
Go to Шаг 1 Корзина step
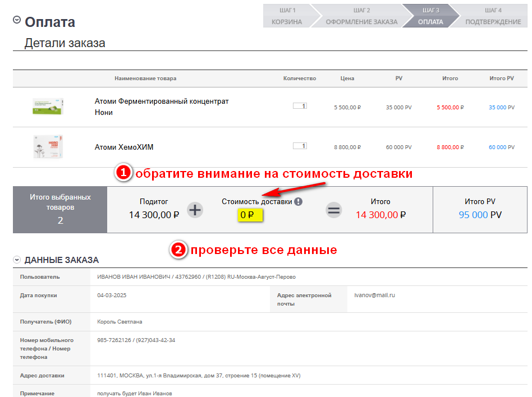pos(287,16)
